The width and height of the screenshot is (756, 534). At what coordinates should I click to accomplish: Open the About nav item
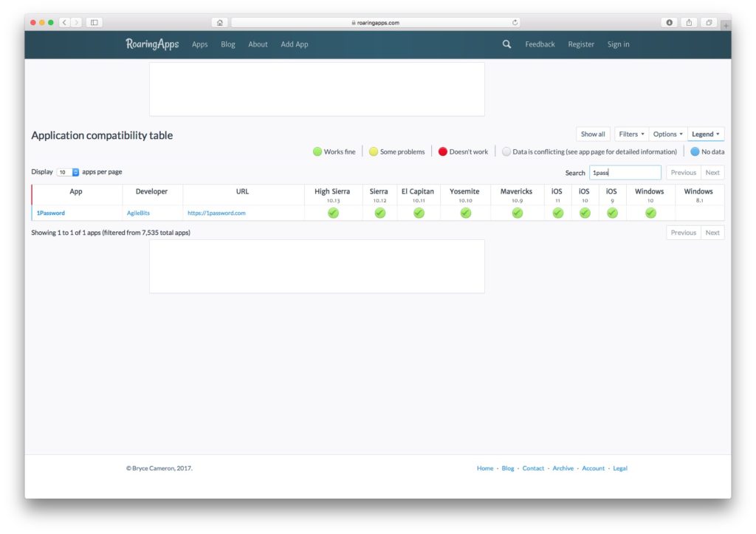point(258,44)
